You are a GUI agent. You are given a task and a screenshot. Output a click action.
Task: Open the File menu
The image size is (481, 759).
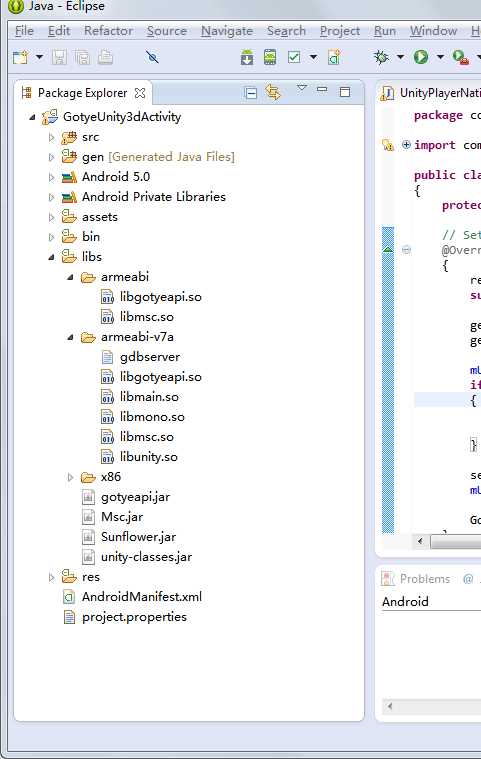pyautogui.click(x=24, y=31)
